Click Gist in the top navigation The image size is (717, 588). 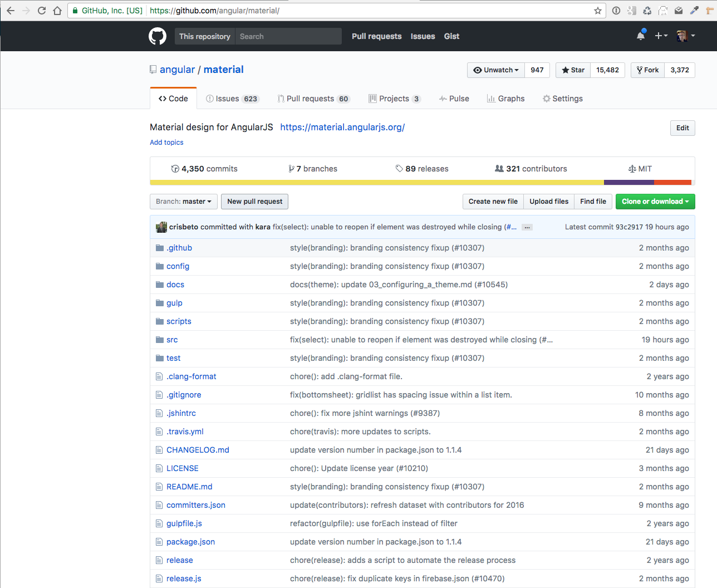tap(451, 36)
